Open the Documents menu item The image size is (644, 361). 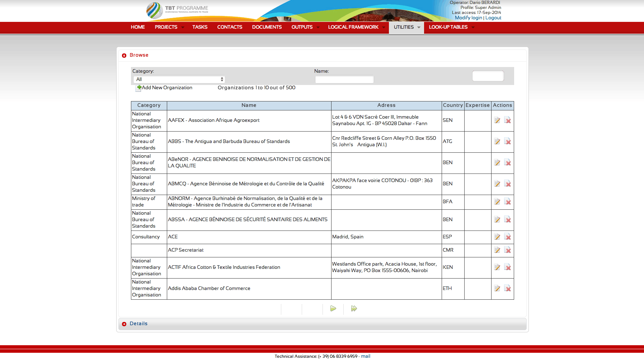click(x=267, y=27)
